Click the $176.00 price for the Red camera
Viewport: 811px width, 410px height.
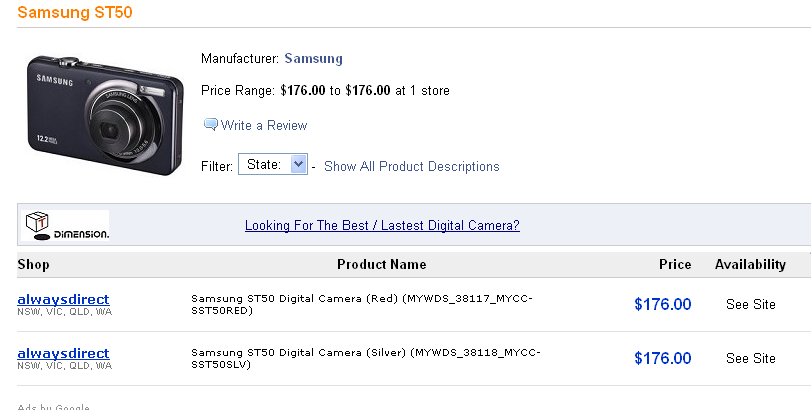click(x=662, y=304)
